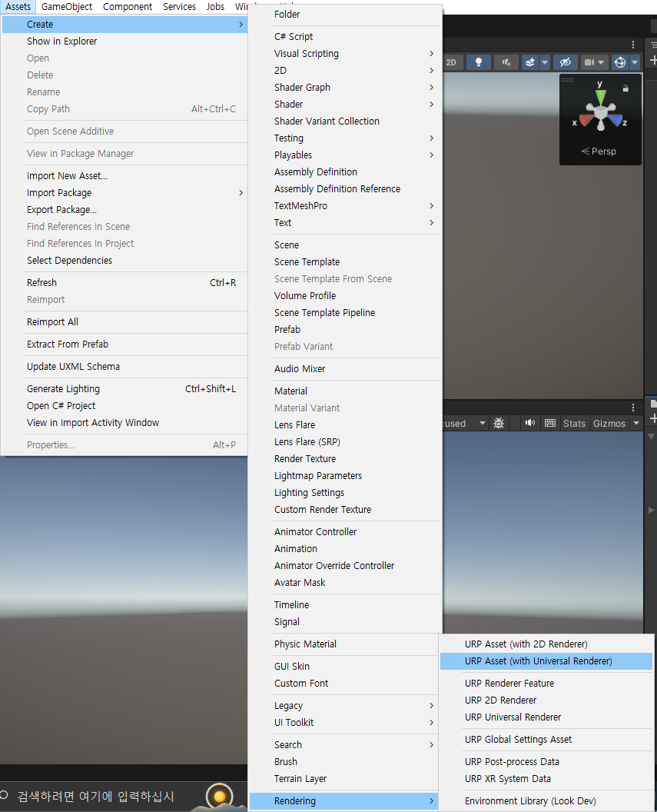Viewport: 657px width, 812px height.
Task: Click the Windows taskbar search magnifier icon
Action: [x=4, y=795]
